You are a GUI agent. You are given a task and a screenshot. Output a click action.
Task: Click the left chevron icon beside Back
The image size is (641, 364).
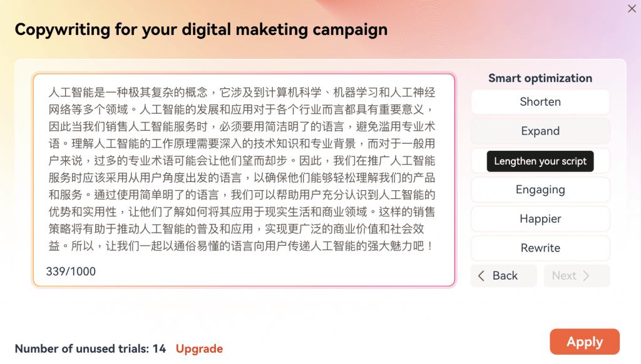(x=481, y=276)
